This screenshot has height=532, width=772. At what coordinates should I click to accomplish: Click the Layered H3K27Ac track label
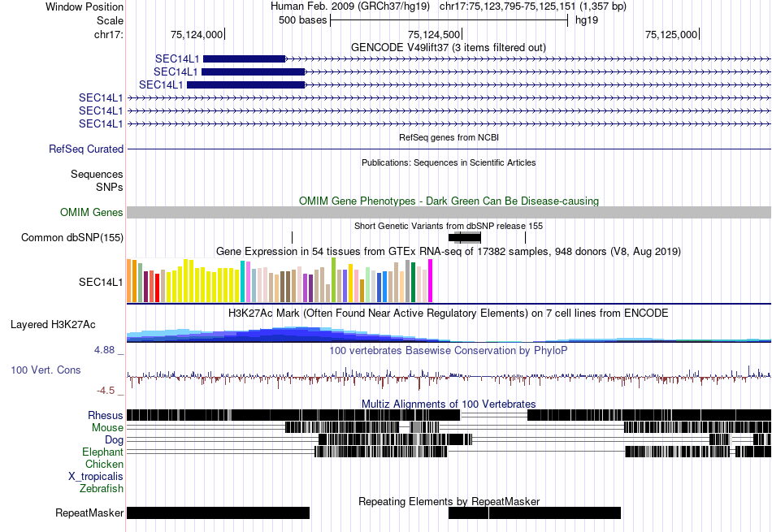click(x=53, y=324)
